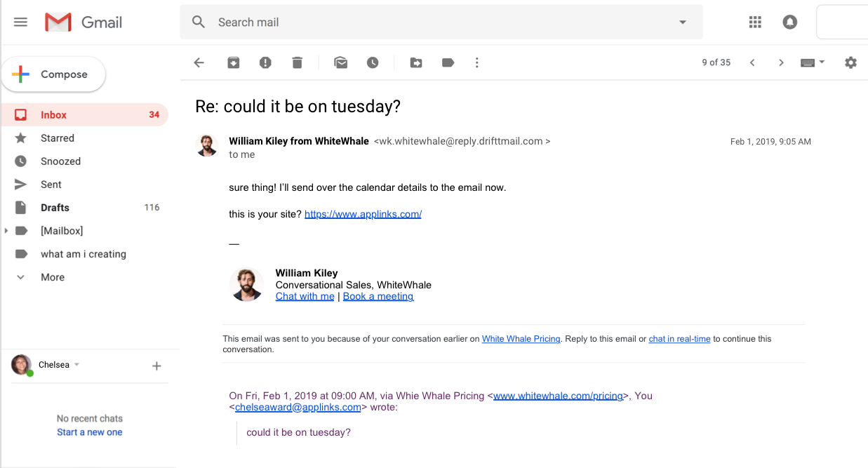The width and height of the screenshot is (868, 468).
Task: Open the Chelsea chat status dropdown
Action: [x=76, y=365]
